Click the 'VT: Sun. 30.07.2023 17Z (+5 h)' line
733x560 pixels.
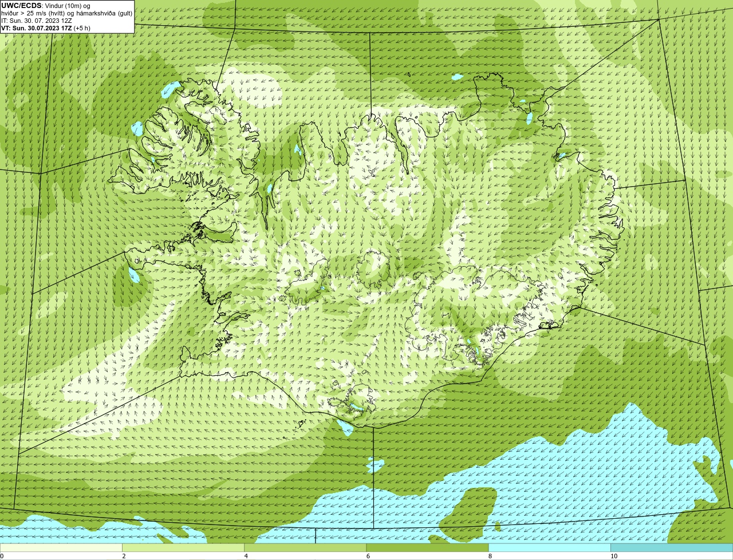point(46,28)
